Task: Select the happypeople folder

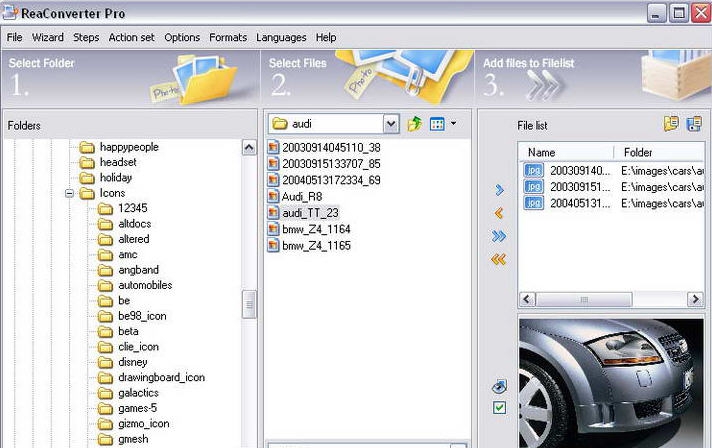Action: [129, 147]
